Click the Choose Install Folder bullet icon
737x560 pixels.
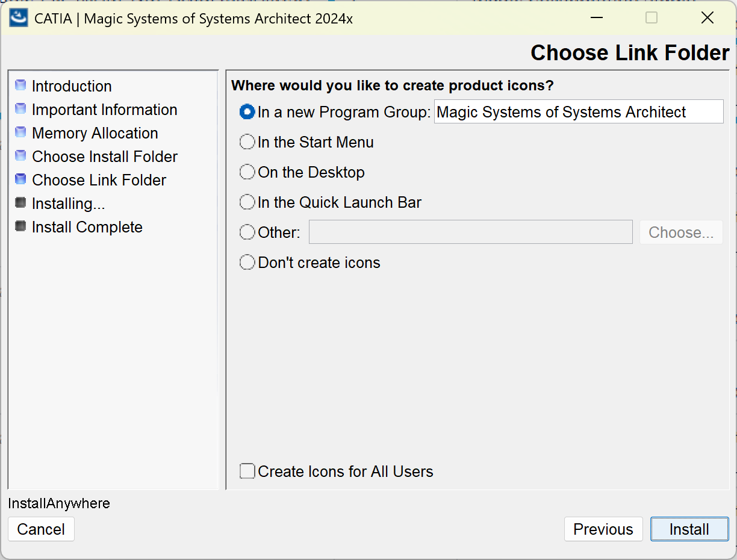(20, 156)
